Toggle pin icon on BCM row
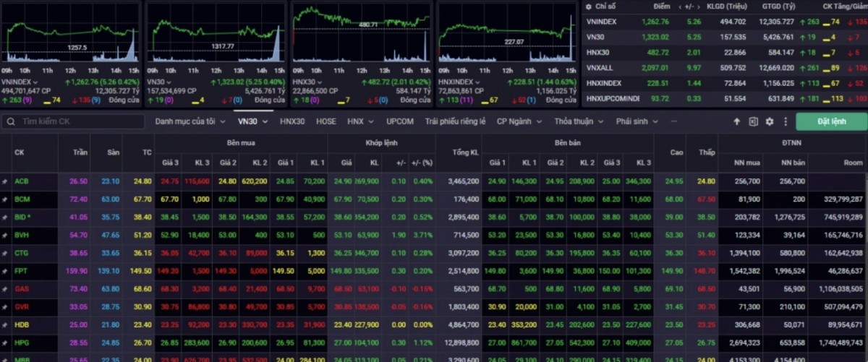The height and width of the screenshot is (362, 868). click(x=5, y=199)
